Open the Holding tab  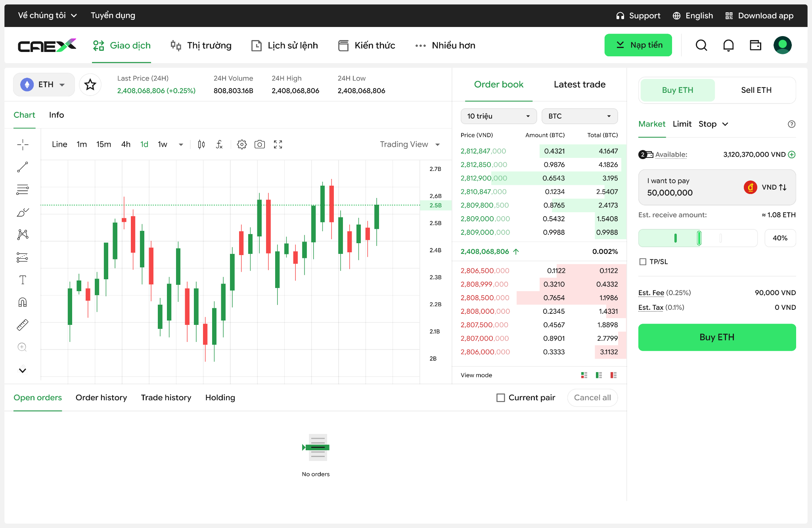[x=220, y=398]
